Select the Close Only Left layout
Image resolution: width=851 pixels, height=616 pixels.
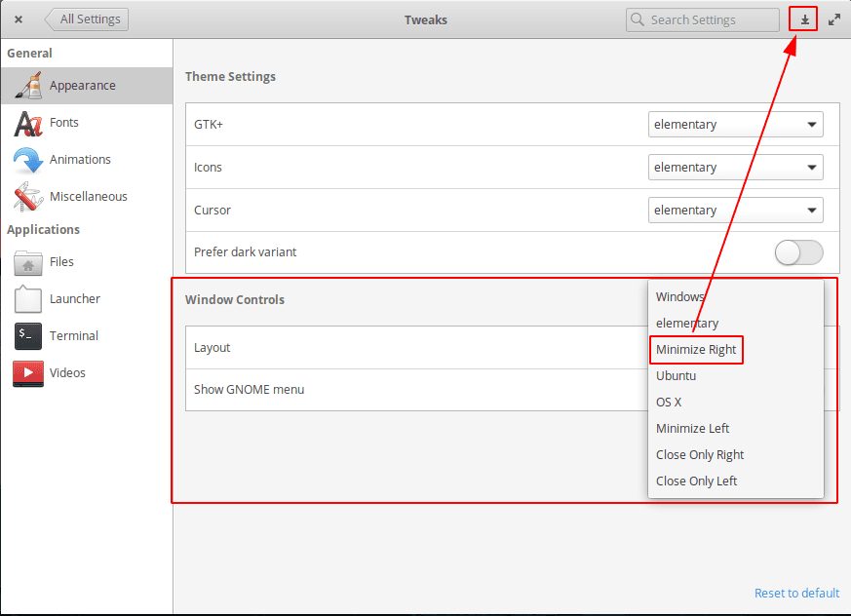pyautogui.click(x=696, y=481)
